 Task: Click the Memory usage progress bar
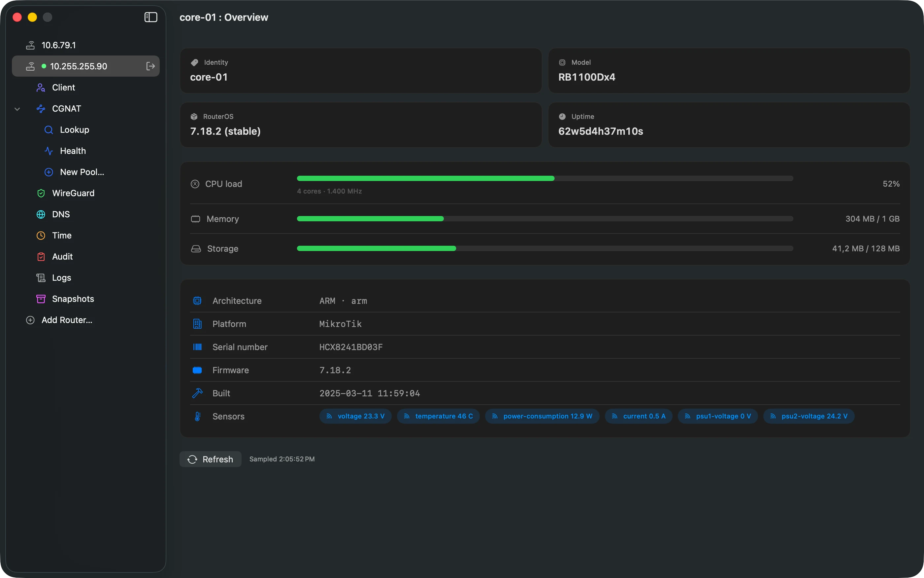tap(545, 219)
